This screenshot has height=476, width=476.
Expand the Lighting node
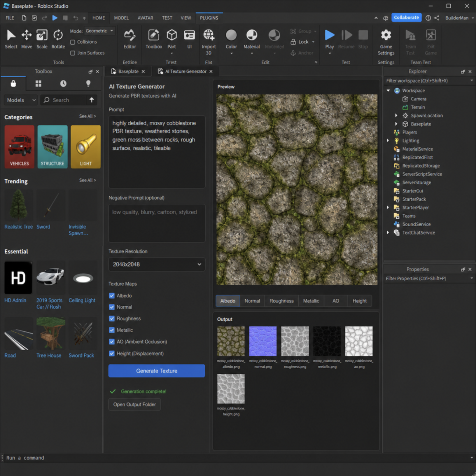(x=388, y=141)
